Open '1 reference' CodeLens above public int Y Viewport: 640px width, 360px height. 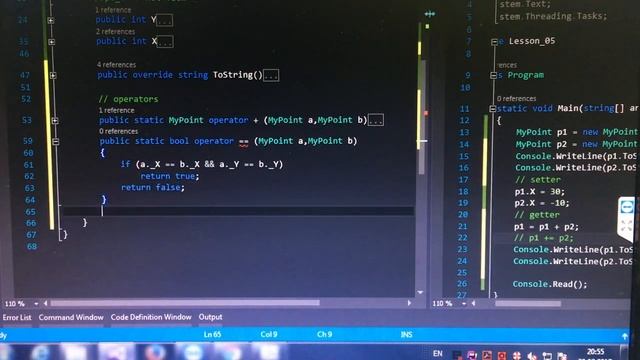coord(113,10)
